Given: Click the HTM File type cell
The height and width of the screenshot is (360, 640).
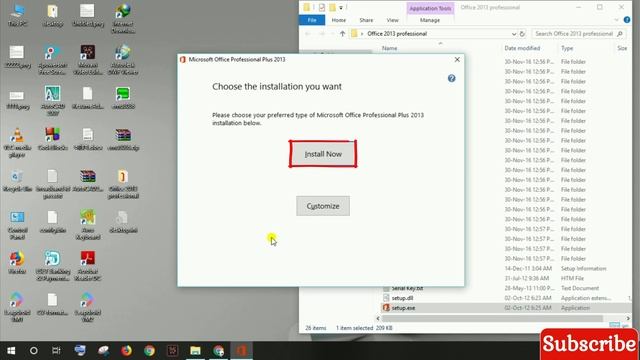Looking at the screenshot, I should click(x=572, y=278).
